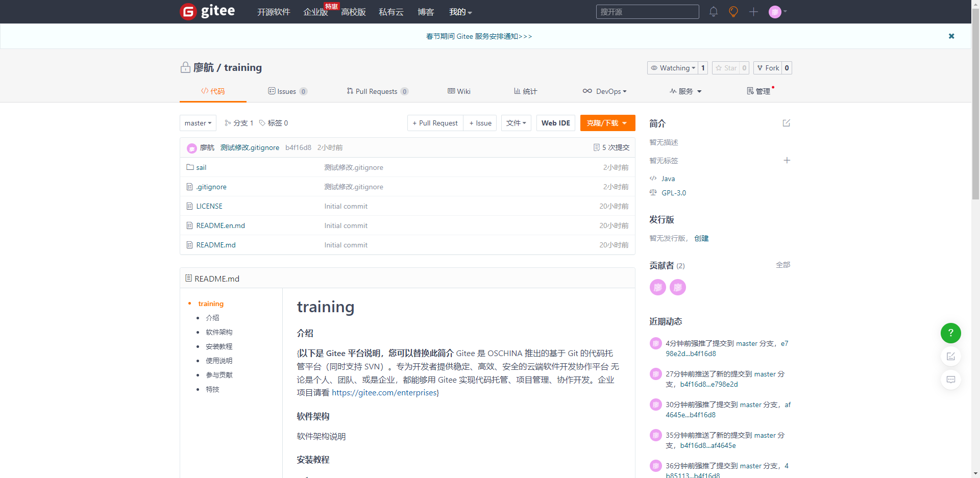Focus the 搜开源 search field
This screenshot has width=980, height=478.
(648, 12)
